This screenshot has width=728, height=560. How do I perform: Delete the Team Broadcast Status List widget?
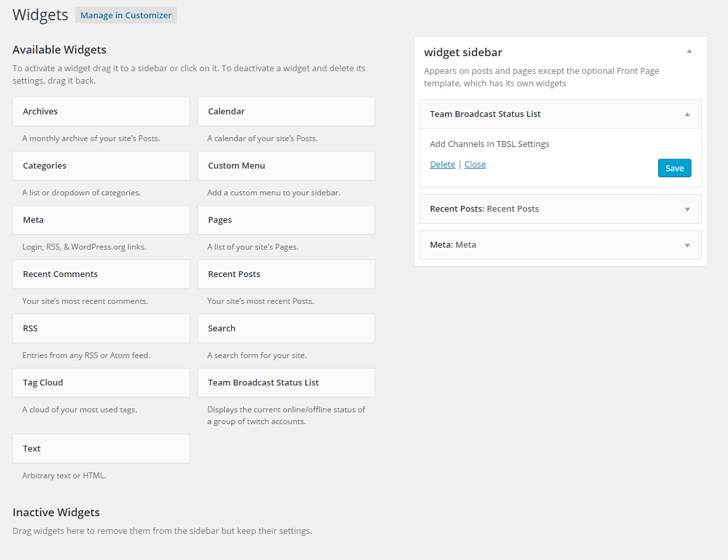pos(442,165)
